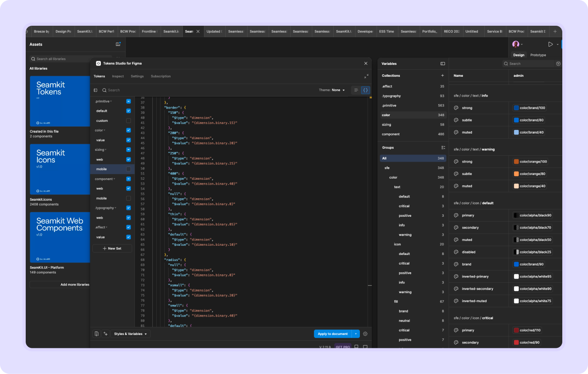Open the Seamkit Icons library thumbnail
Viewport: 588px width, 374px height.
tap(60, 169)
